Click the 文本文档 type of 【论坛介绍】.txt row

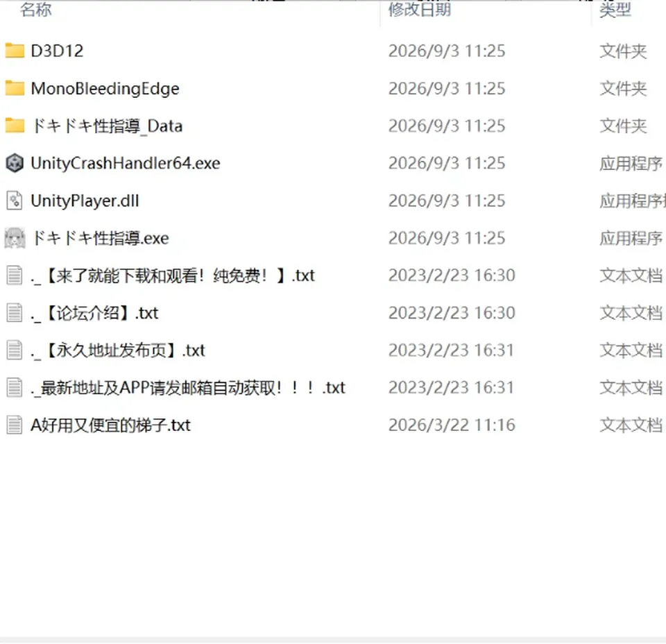631,313
